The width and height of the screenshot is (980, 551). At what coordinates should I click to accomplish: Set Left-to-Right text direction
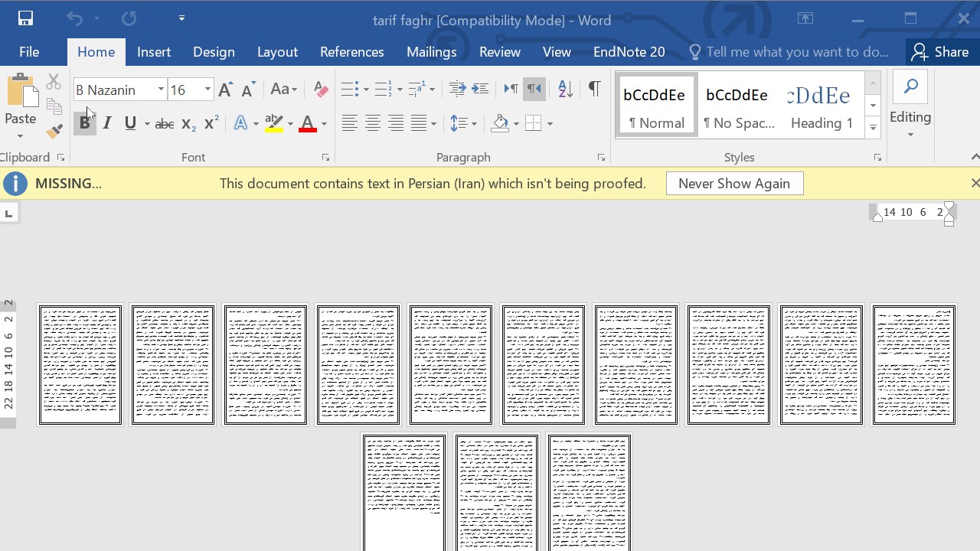point(511,90)
